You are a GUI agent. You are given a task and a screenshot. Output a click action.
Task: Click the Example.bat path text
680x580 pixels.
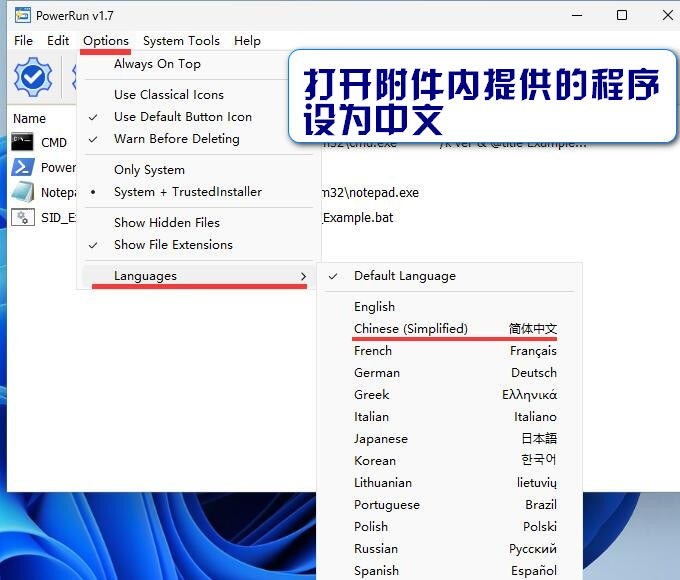tap(358, 217)
